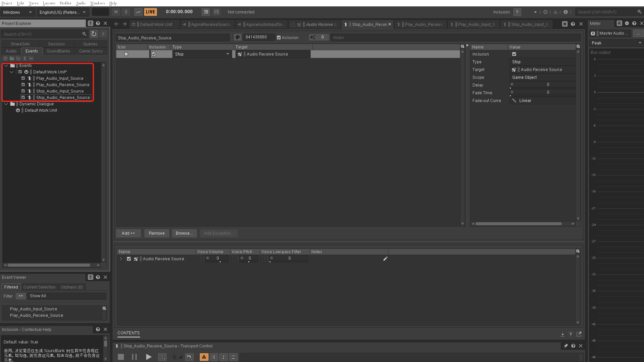Open the English(US) language dropdown

62,12
